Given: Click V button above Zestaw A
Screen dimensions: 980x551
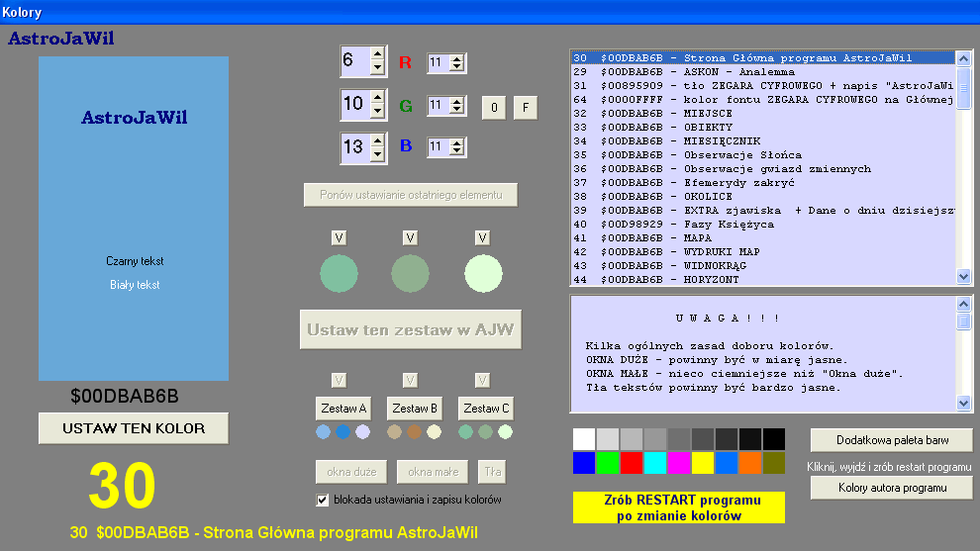Looking at the screenshot, I should [339, 380].
